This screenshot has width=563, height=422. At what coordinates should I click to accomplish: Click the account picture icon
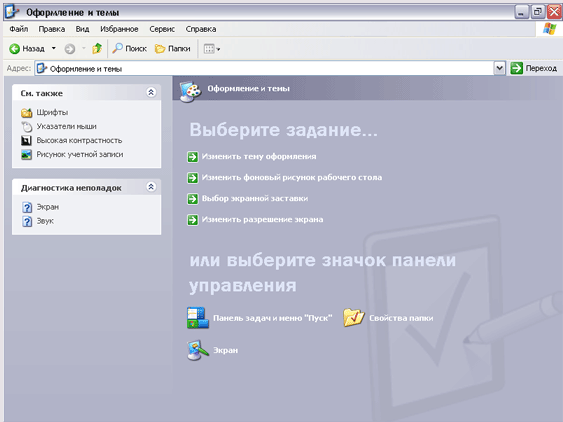26,154
